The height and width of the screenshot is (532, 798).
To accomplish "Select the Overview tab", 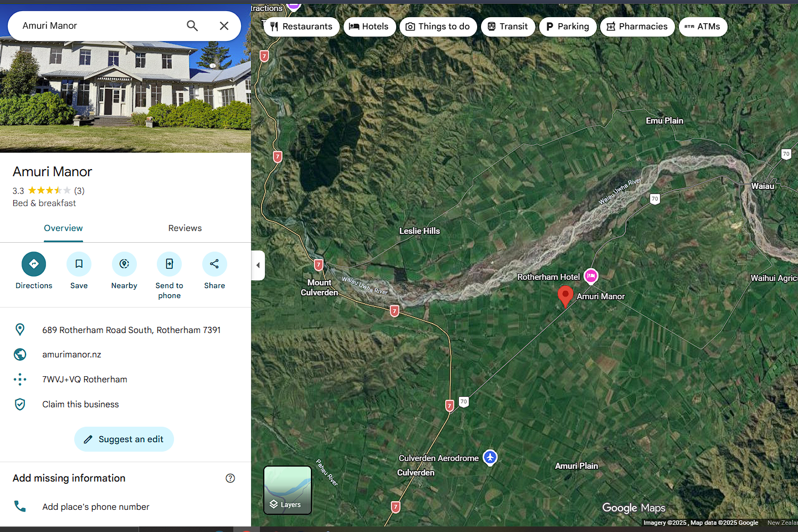I will (63, 228).
